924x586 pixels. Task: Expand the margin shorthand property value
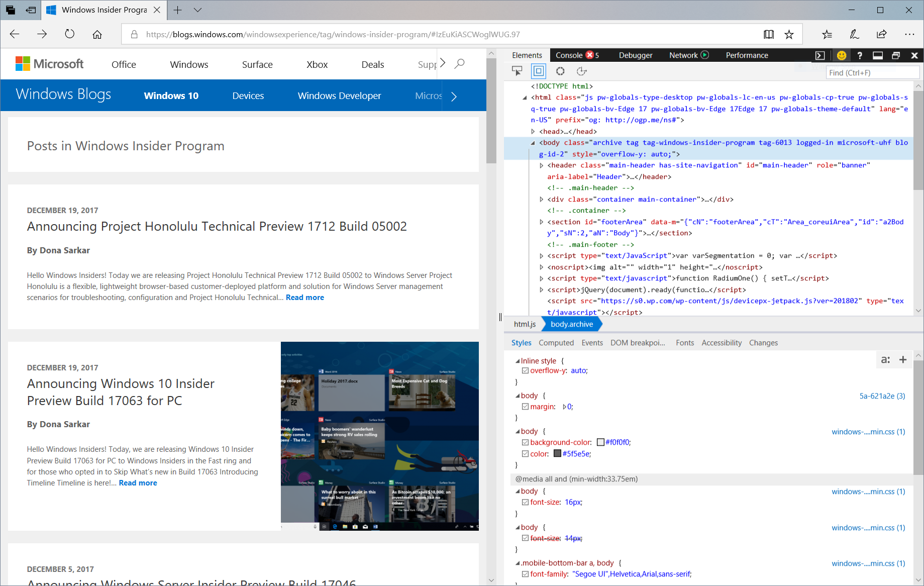tap(564, 407)
